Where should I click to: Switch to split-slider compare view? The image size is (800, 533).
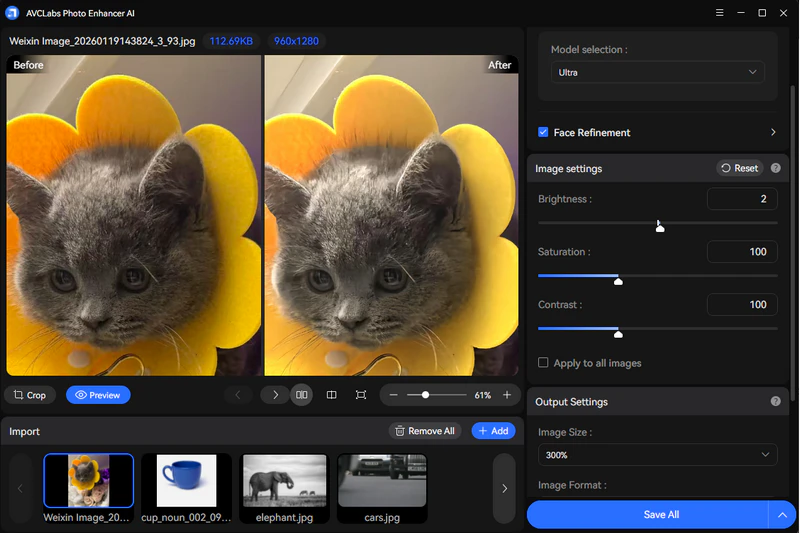(x=332, y=395)
